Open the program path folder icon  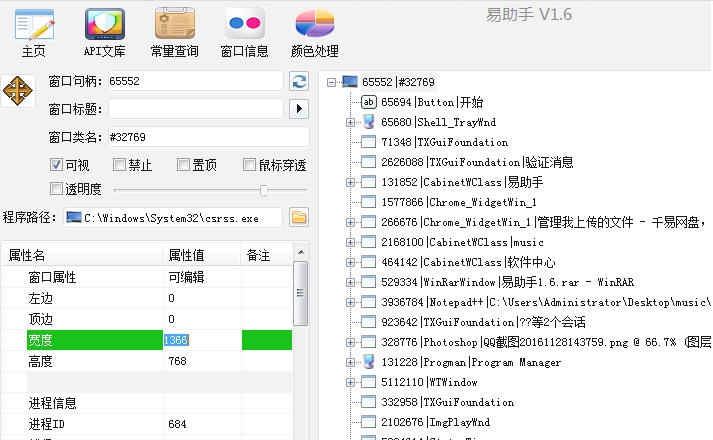[x=299, y=218]
